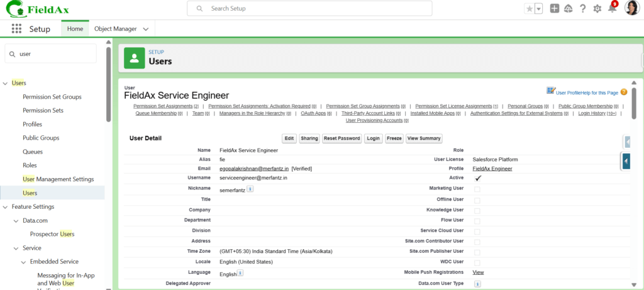Click the Sharing button
This screenshot has height=290, width=644.
[309, 138]
